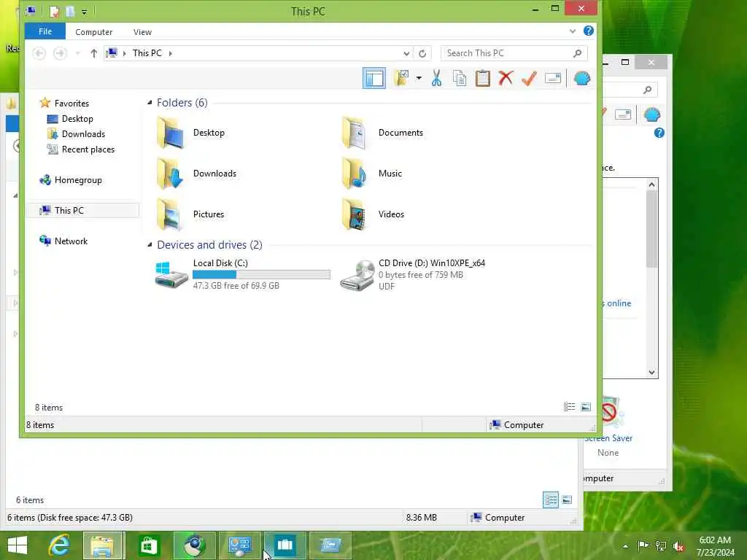Open the Start button
Viewport: 747px width, 560px height.
tap(18, 545)
